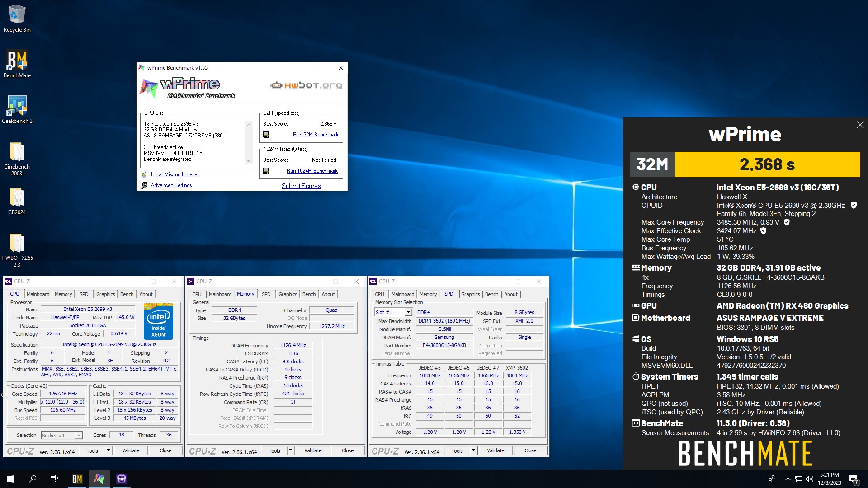Click Validate button in Memory tab window
868x488 pixels.
coord(313,450)
